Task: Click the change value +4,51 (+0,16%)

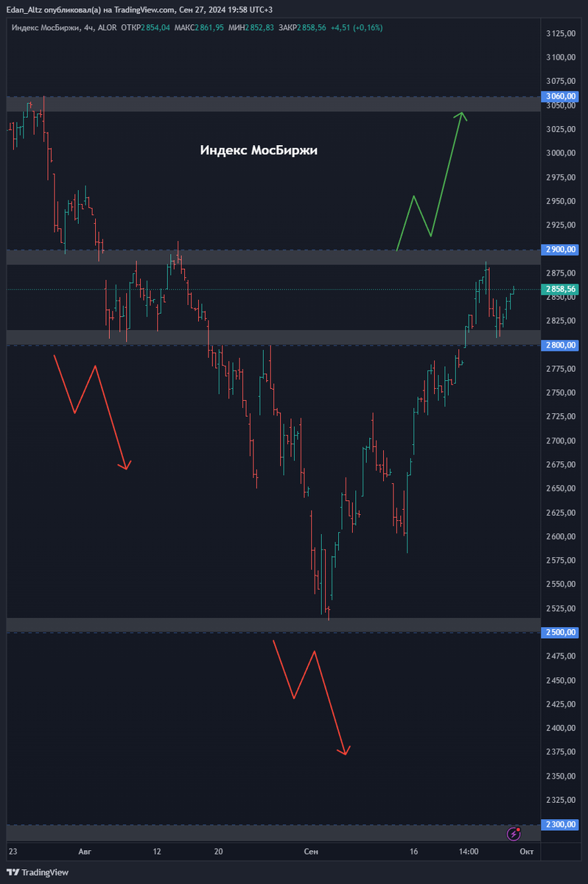Action: pyautogui.click(x=357, y=27)
